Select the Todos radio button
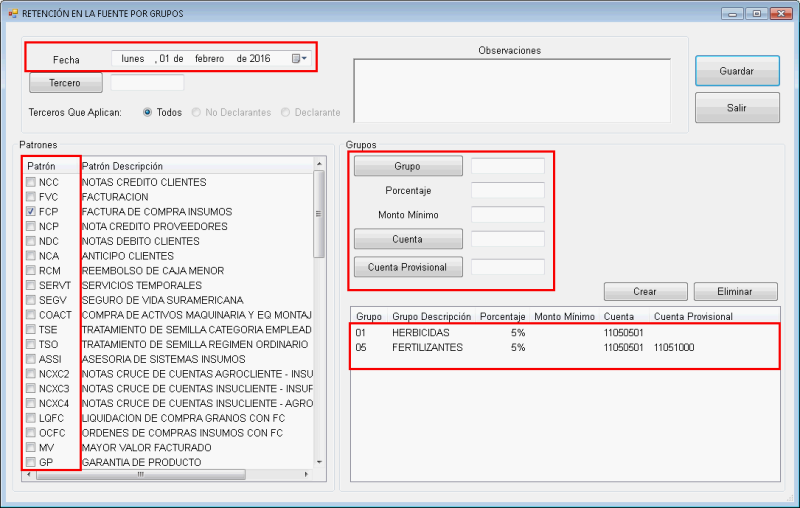The height and width of the screenshot is (508, 800). [148, 113]
